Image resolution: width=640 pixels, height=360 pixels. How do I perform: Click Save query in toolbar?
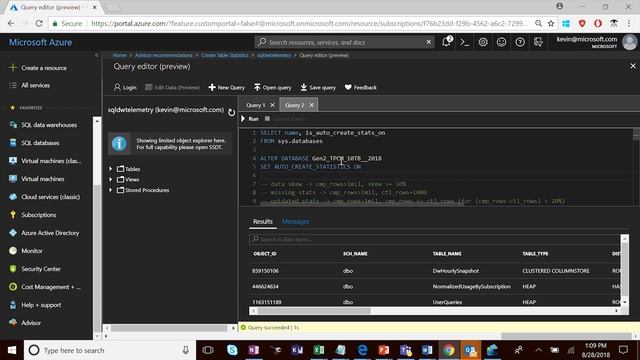tap(318, 87)
